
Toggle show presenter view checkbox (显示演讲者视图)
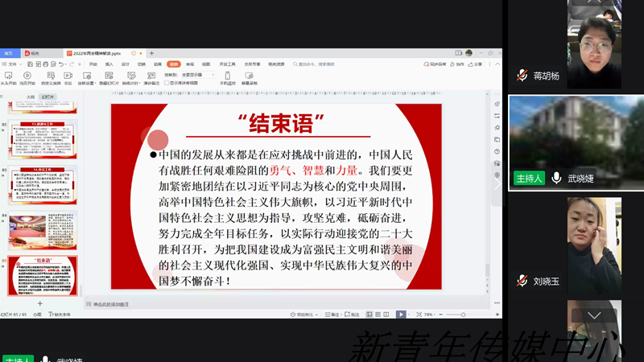coord(167,83)
